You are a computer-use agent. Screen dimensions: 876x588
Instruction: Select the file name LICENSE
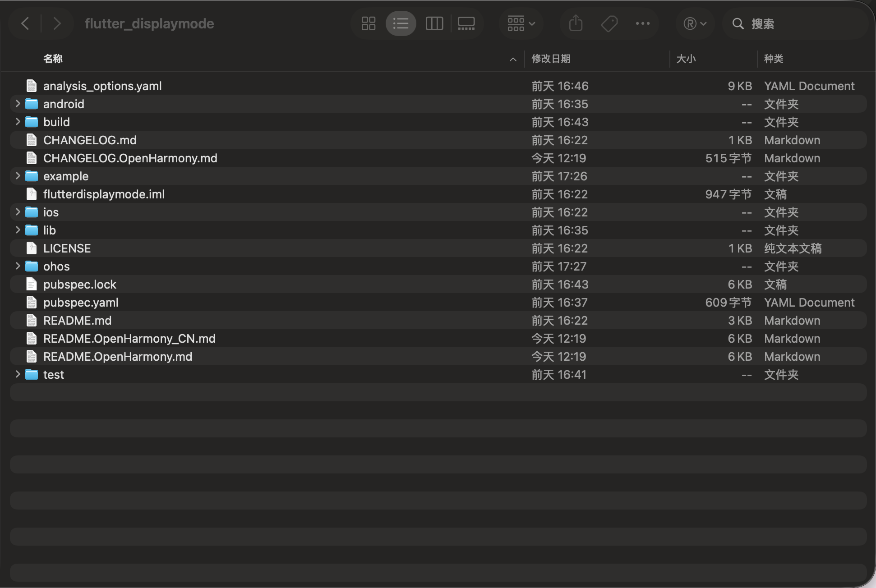coord(67,248)
